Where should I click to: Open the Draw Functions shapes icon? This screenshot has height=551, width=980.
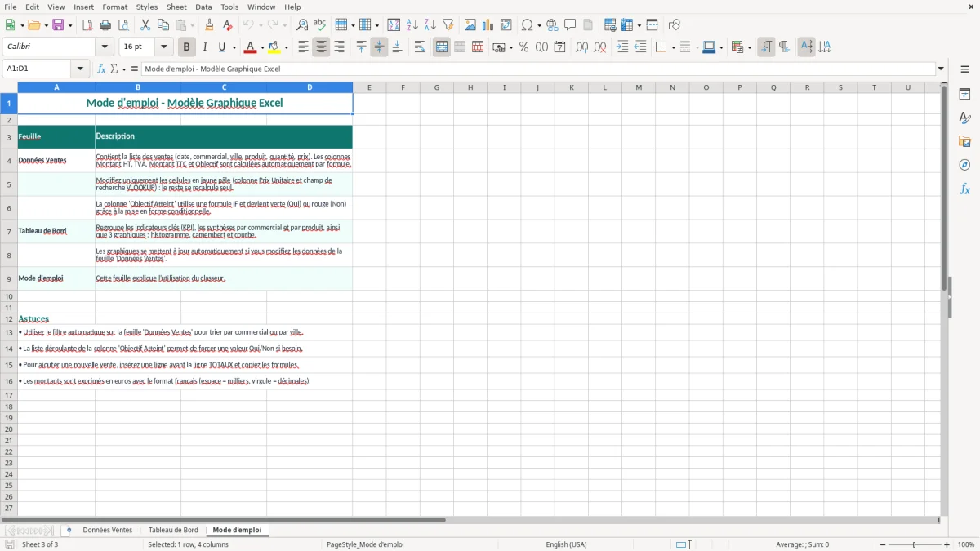675,25
